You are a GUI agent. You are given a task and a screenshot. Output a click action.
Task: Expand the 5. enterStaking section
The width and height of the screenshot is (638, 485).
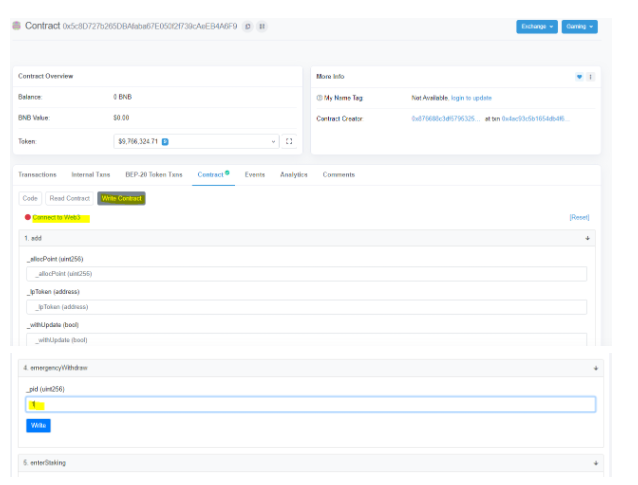596,463
